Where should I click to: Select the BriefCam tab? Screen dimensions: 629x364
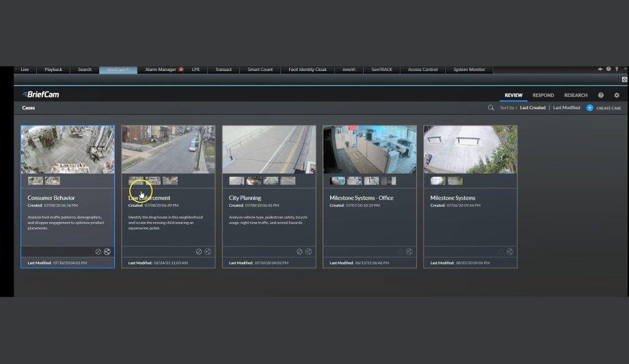pos(118,70)
